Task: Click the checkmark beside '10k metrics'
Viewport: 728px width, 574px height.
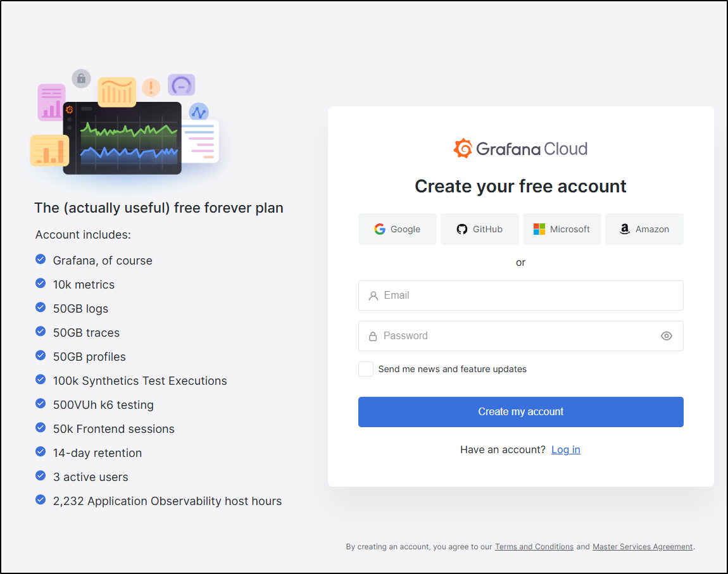Action: pyautogui.click(x=41, y=283)
